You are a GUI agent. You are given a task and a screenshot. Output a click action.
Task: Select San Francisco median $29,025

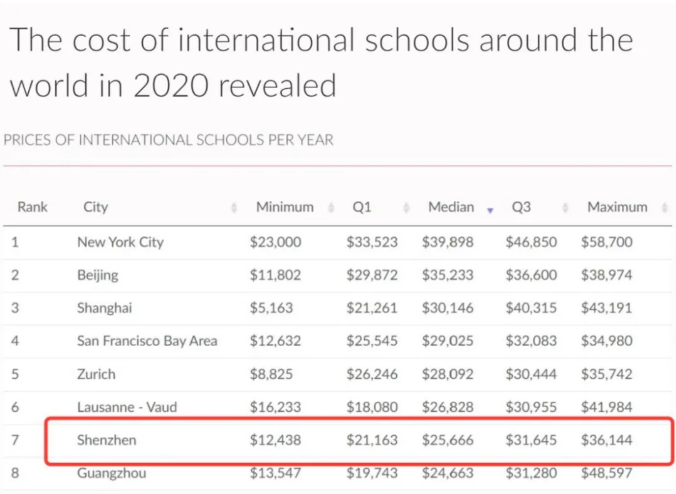(448, 341)
